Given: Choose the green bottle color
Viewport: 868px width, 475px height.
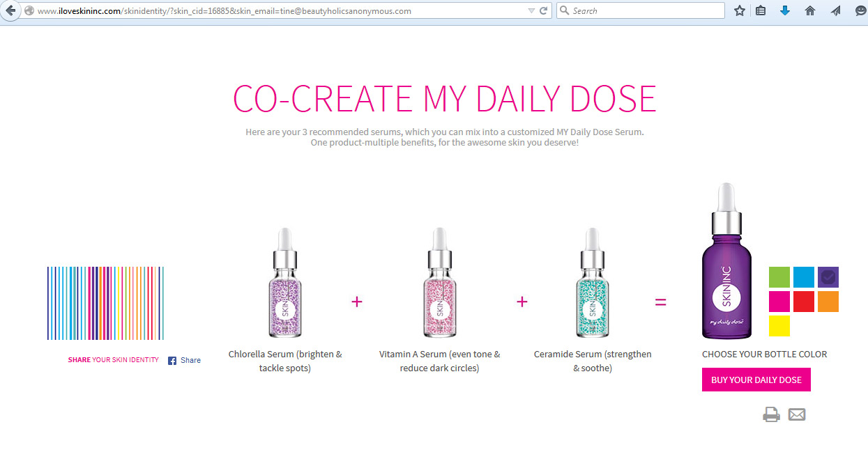Looking at the screenshot, I should point(779,277).
